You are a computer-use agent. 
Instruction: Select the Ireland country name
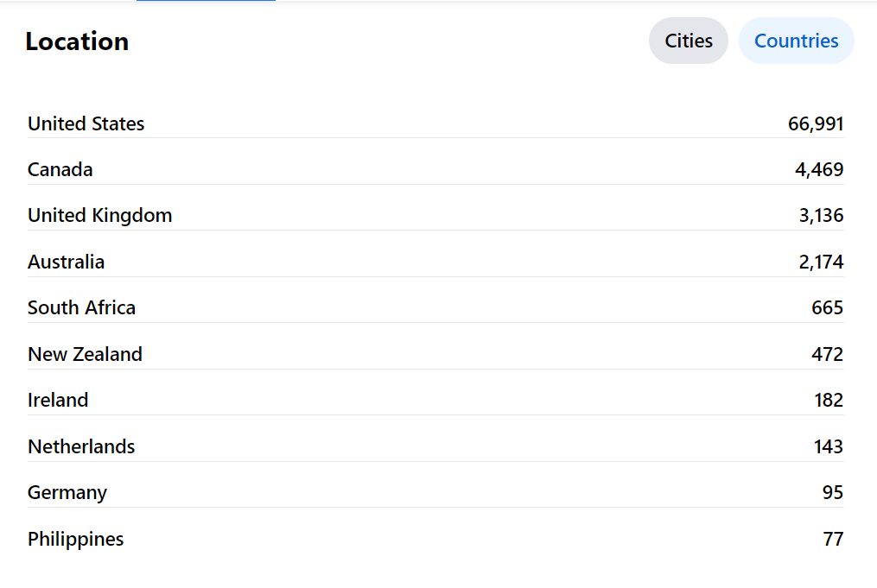(x=58, y=400)
